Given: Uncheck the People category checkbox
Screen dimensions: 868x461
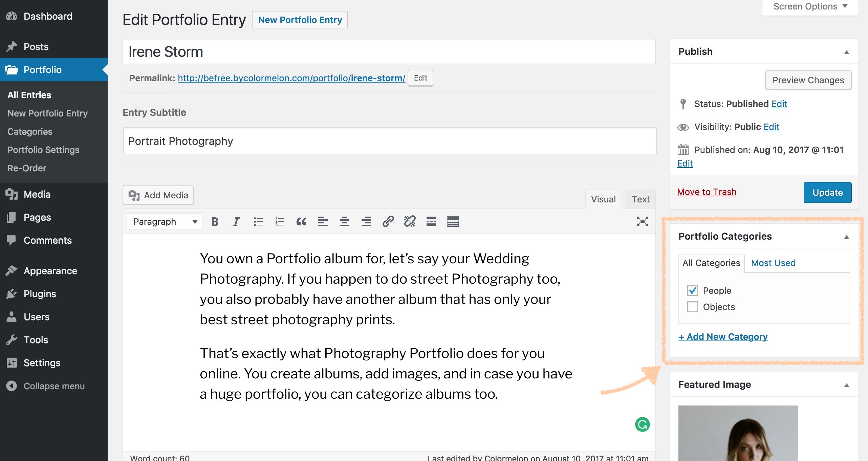Looking at the screenshot, I should [693, 290].
